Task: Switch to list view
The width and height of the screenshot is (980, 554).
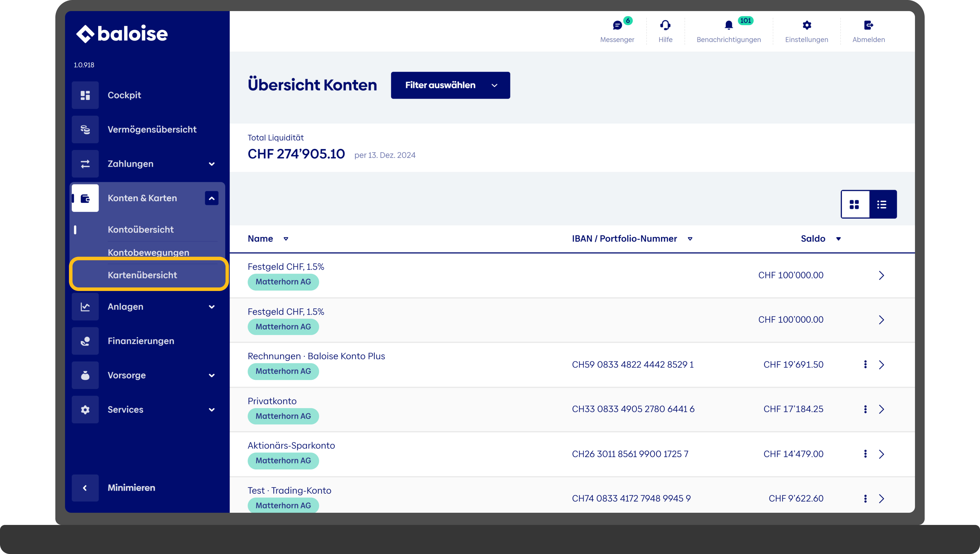Action: [x=882, y=205]
